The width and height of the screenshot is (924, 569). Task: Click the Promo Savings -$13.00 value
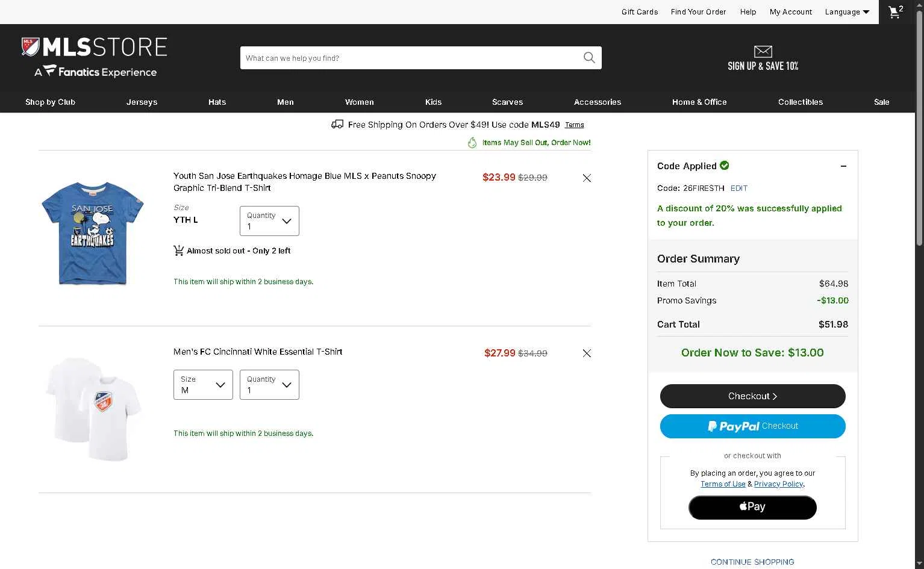tap(832, 300)
